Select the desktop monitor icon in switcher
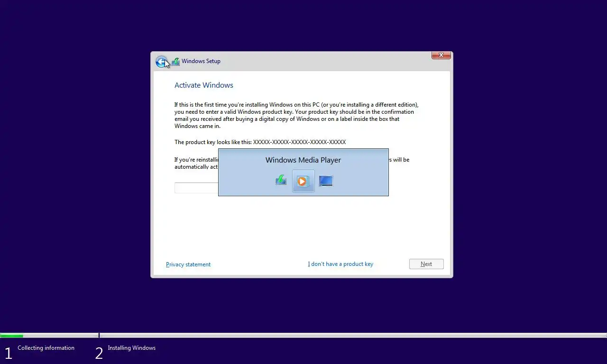607x364 pixels. (x=326, y=181)
